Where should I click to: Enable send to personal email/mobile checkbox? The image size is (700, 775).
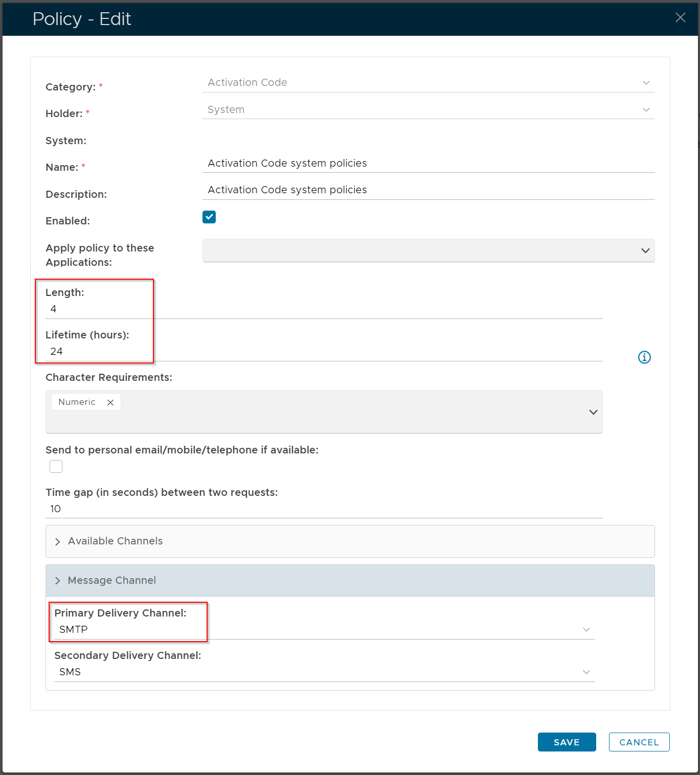pyautogui.click(x=56, y=467)
